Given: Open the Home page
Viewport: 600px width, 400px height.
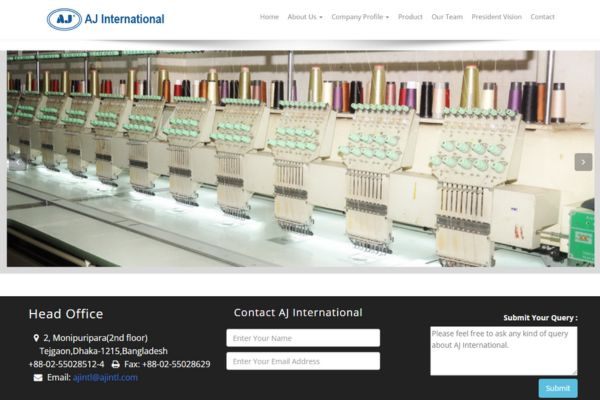Looking at the screenshot, I should 269,17.
